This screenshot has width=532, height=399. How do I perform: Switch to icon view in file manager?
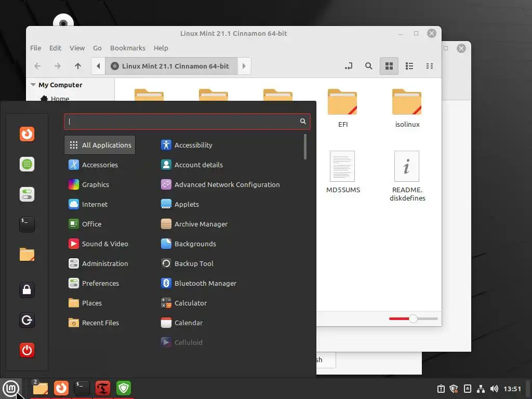point(389,66)
